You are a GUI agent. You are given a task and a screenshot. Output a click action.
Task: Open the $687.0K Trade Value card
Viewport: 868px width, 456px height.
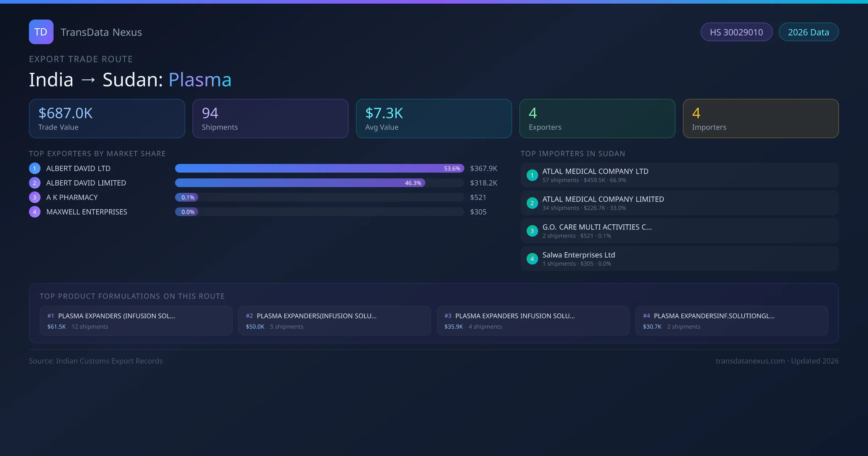click(107, 118)
